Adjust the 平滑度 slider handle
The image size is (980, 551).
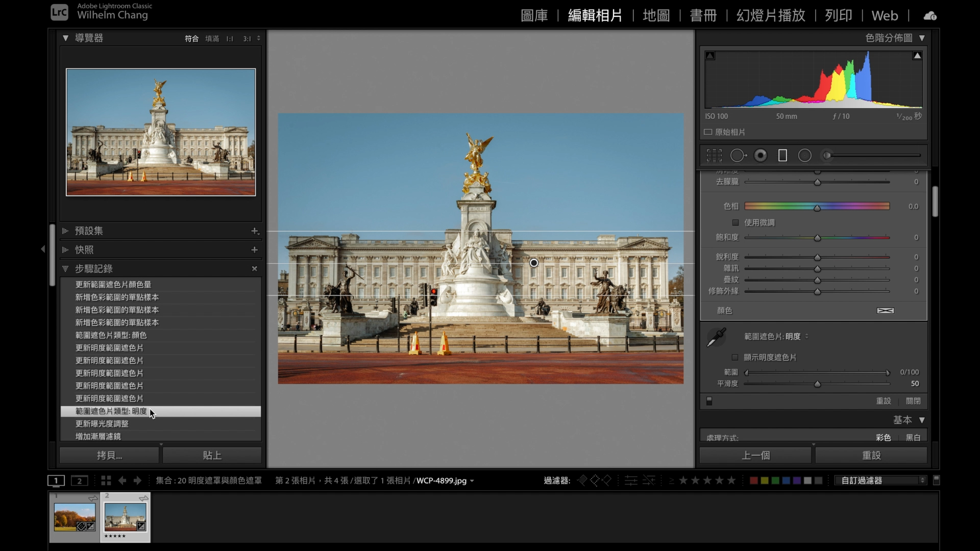(x=817, y=384)
